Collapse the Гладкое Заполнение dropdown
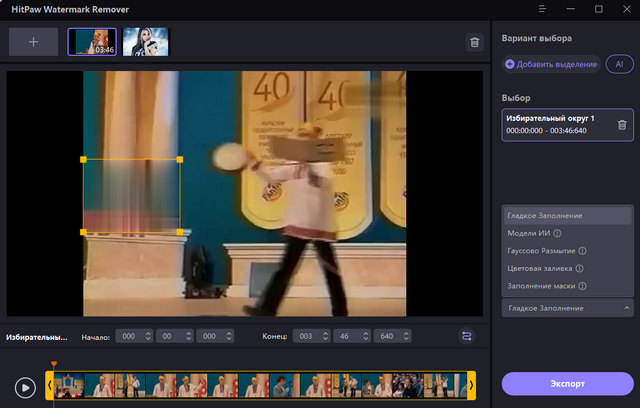The image size is (640, 408). click(627, 308)
